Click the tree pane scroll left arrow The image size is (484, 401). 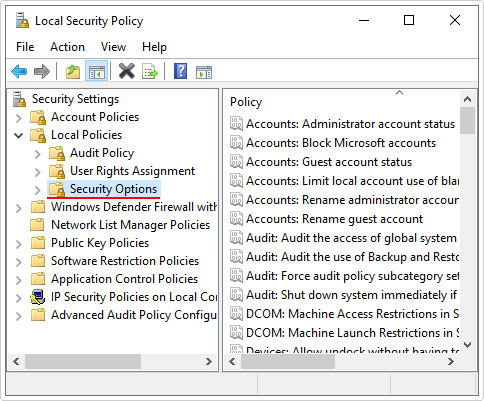(x=16, y=361)
